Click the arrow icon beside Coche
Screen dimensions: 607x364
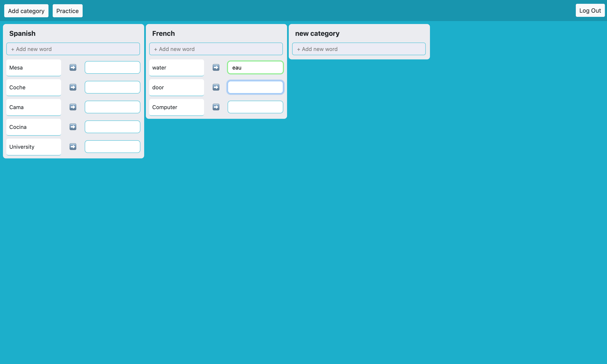pyautogui.click(x=73, y=87)
